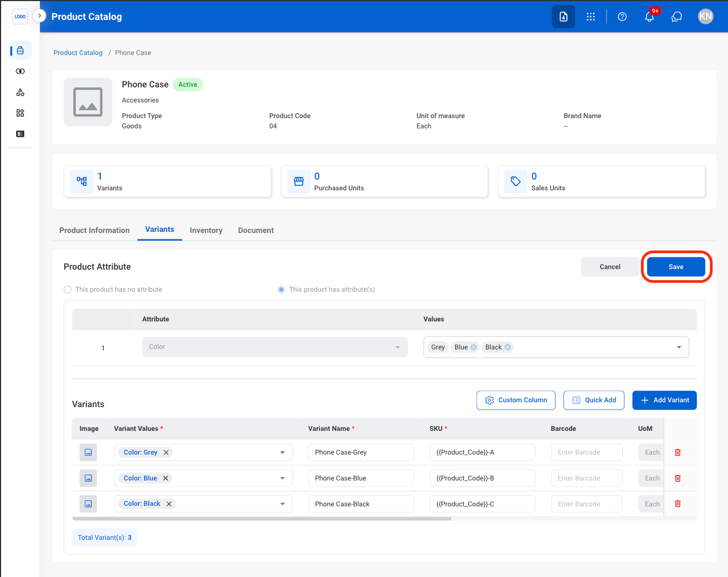Click barcode field for Phone Case-Blue row
This screenshot has width=728, height=577.
[x=587, y=478]
